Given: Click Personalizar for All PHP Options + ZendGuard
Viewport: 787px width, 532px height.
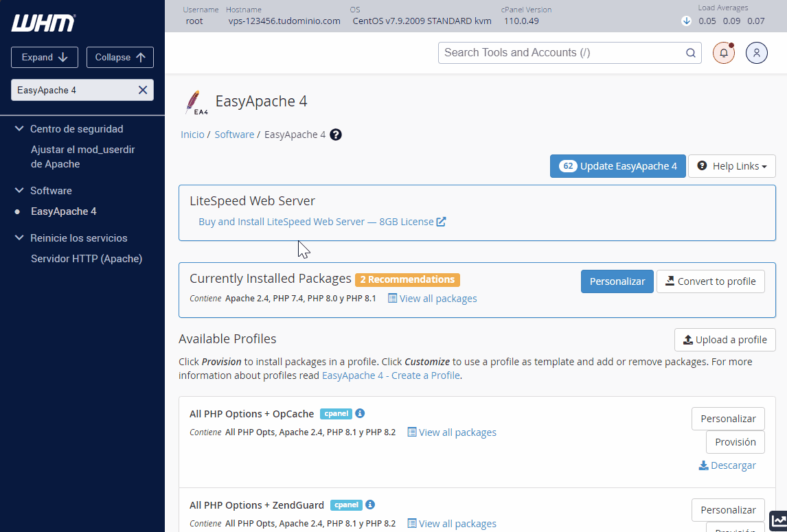Looking at the screenshot, I should pos(728,510).
